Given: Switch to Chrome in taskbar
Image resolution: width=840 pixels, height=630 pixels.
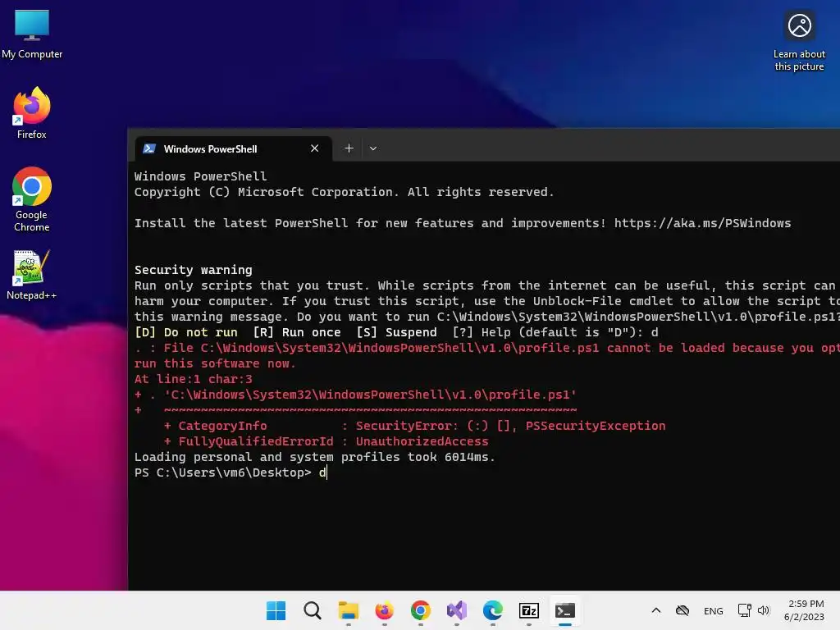Looking at the screenshot, I should pyautogui.click(x=421, y=610).
